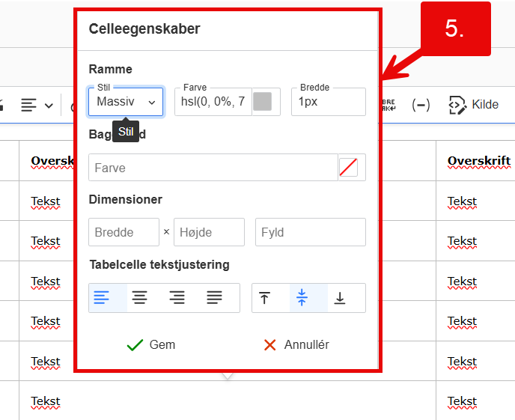Open the Stil border style dropdown

pos(126,102)
